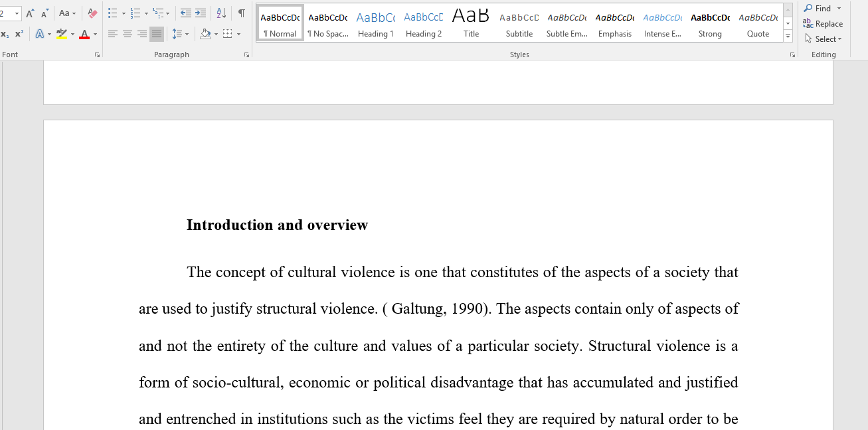Align text left
This screenshot has height=430, width=868.
pos(113,34)
